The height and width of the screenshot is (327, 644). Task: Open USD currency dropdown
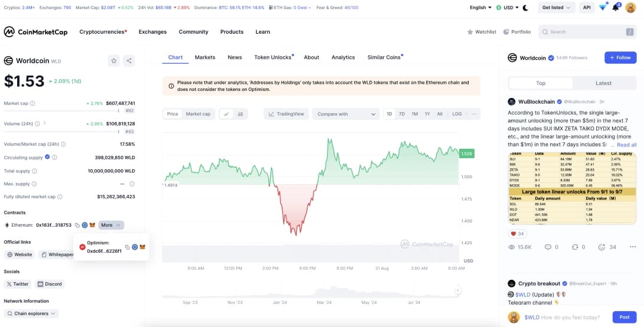507,8
